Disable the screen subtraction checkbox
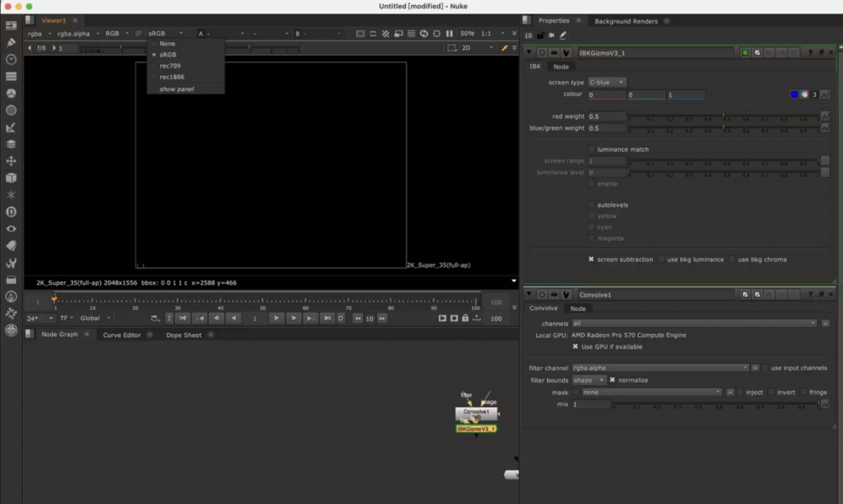843x504 pixels. (592, 260)
